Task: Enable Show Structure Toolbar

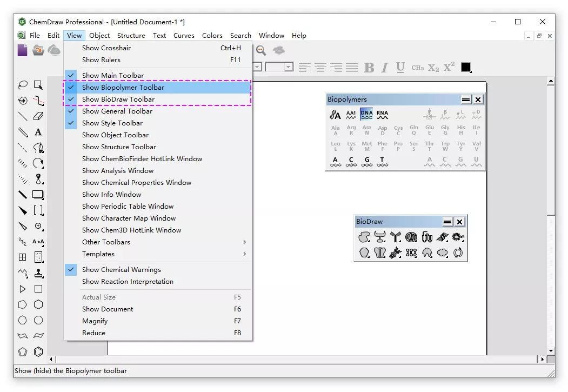Action: coord(158,147)
